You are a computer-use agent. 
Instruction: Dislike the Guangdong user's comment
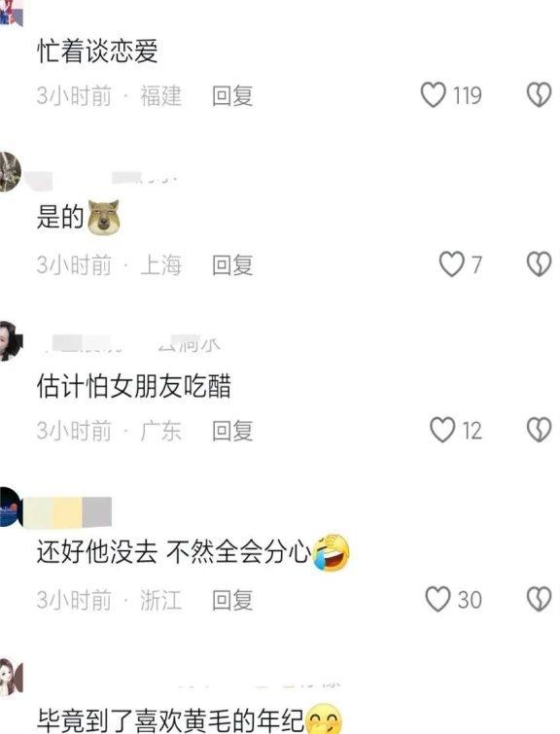[x=540, y=430]
